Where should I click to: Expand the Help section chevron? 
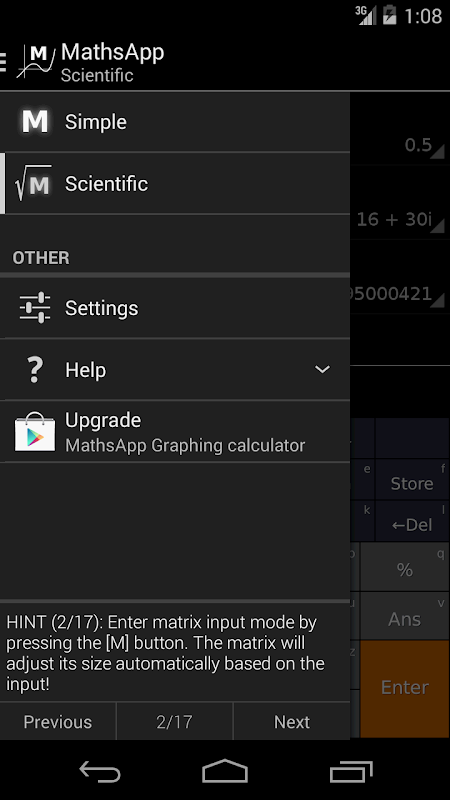[322, 369]
